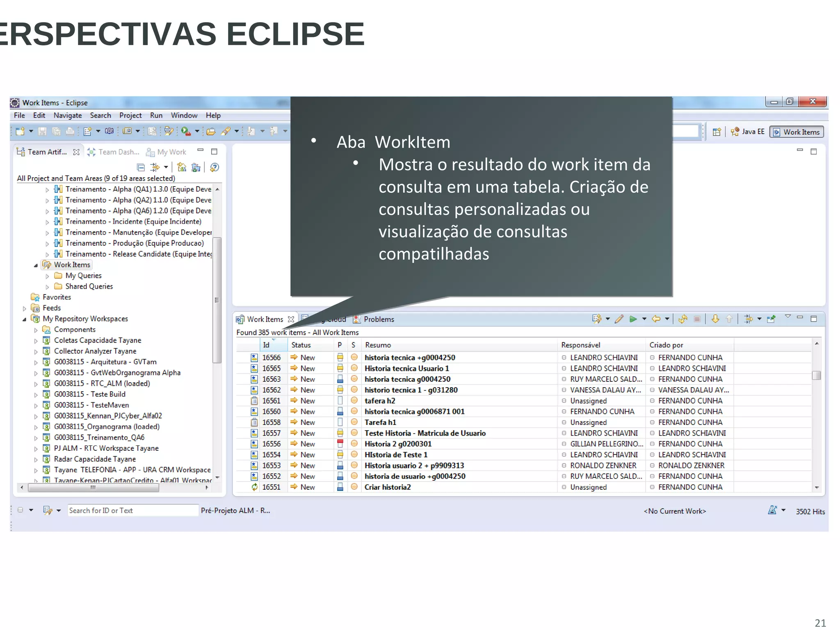Viewport: 840px width, 630px height.
Task: Click the pencil edit query icon
Action: (x=619, y=319)
